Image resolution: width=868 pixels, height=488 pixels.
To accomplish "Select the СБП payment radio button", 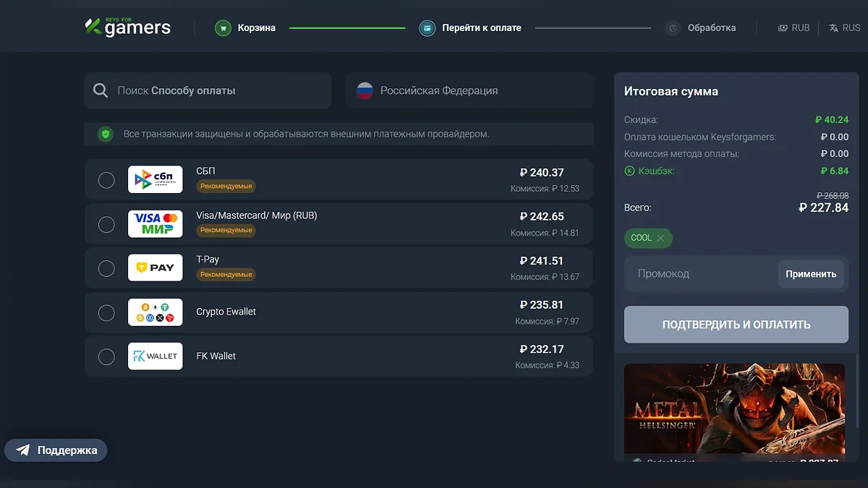I will tap(106, 180).
